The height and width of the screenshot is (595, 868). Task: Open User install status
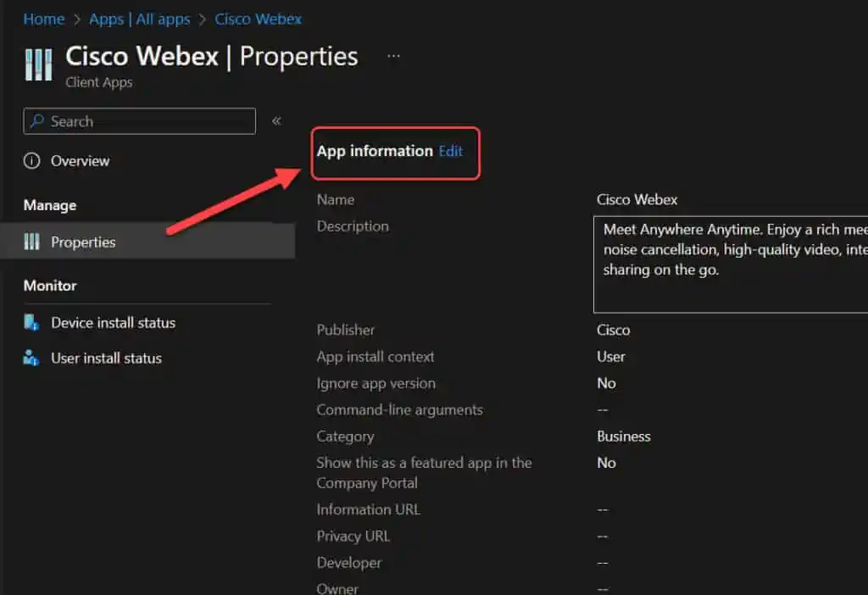[106, 359]
